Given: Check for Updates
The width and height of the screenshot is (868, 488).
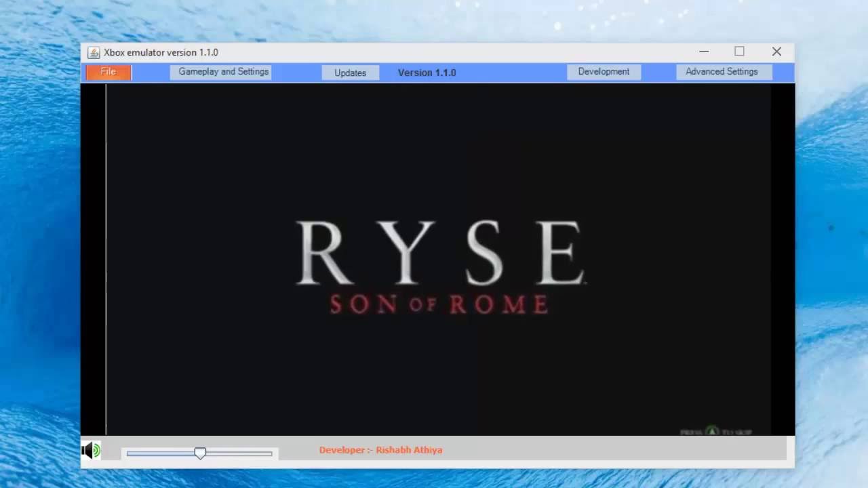Looking at the screenshot, I should point(350,73).
